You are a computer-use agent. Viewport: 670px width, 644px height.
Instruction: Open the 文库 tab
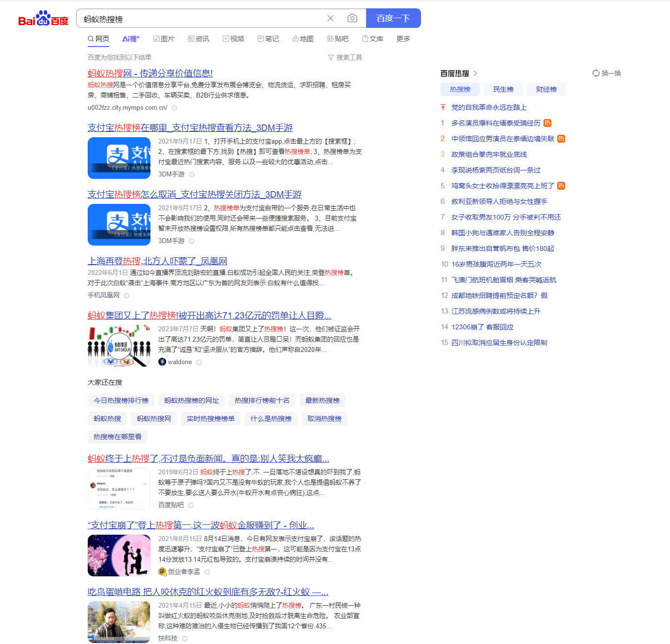click(x=372, y=39)
